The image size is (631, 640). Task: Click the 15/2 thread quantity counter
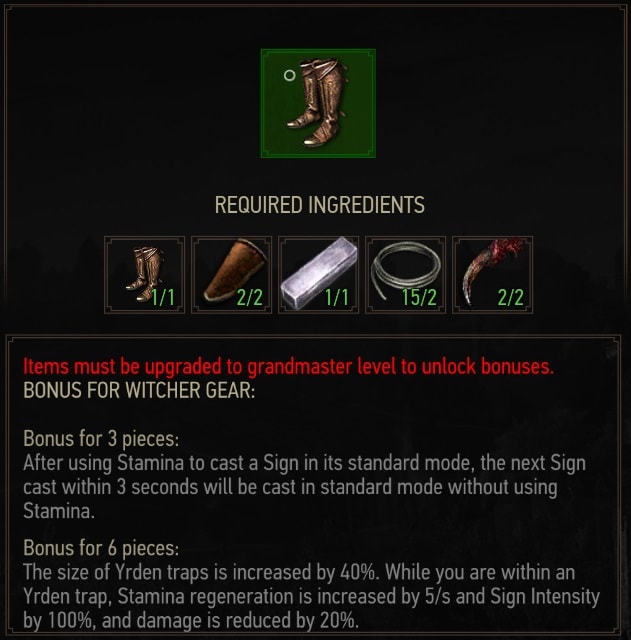click(419, 297)
